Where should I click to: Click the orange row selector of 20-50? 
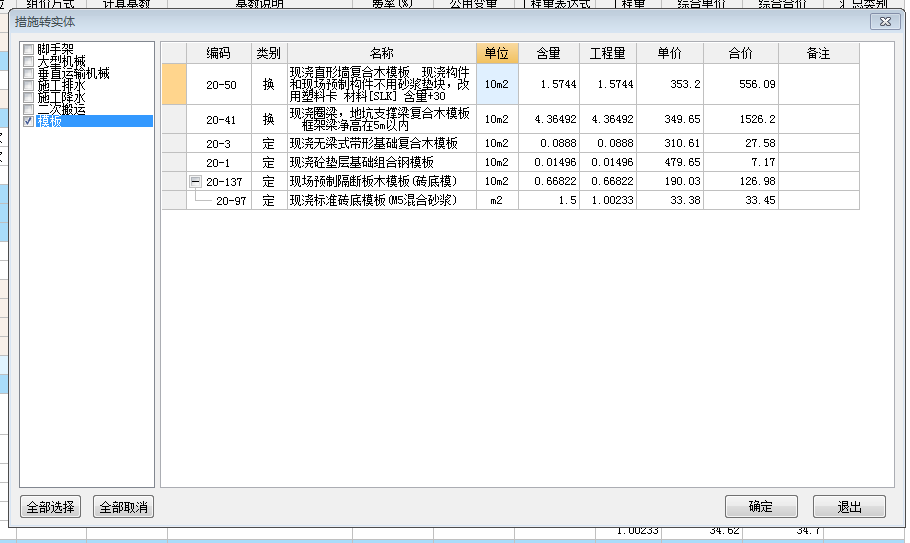[x=174, y=84]
